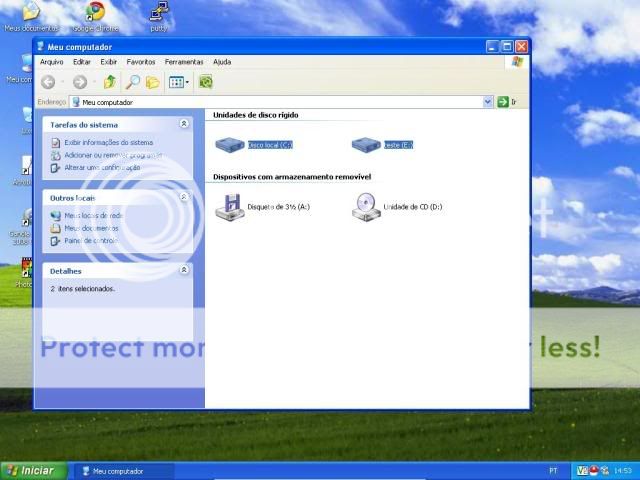Click 'Dispositivos com armazenamento removível' group header
640x480 pixels.
292,177
